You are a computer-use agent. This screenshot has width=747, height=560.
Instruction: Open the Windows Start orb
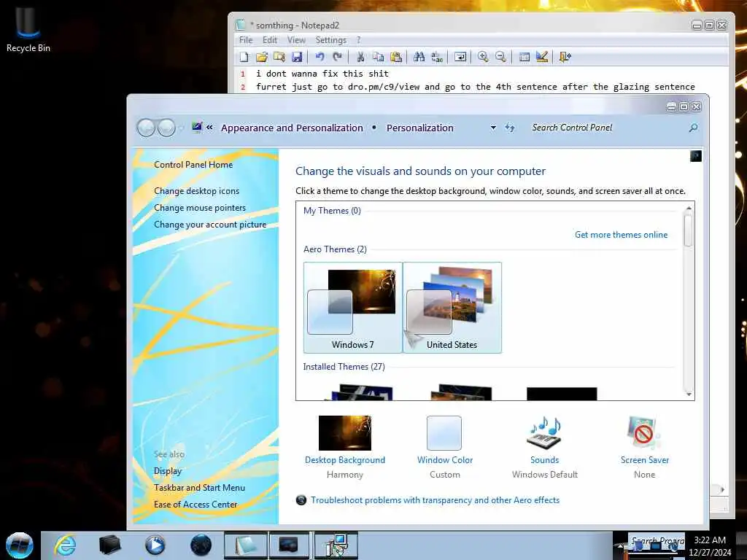20,545
